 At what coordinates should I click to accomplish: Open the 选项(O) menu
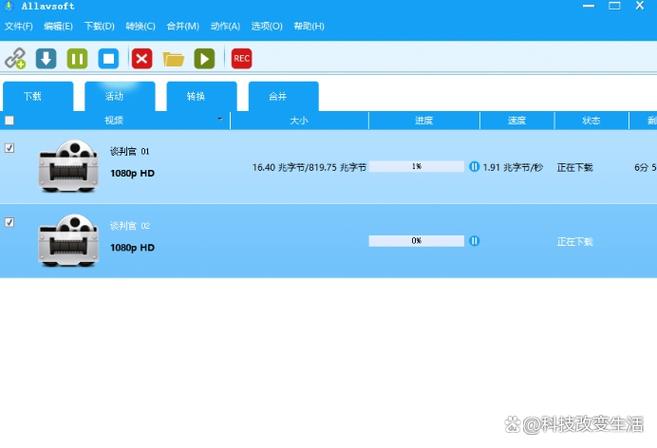(267, 26)
